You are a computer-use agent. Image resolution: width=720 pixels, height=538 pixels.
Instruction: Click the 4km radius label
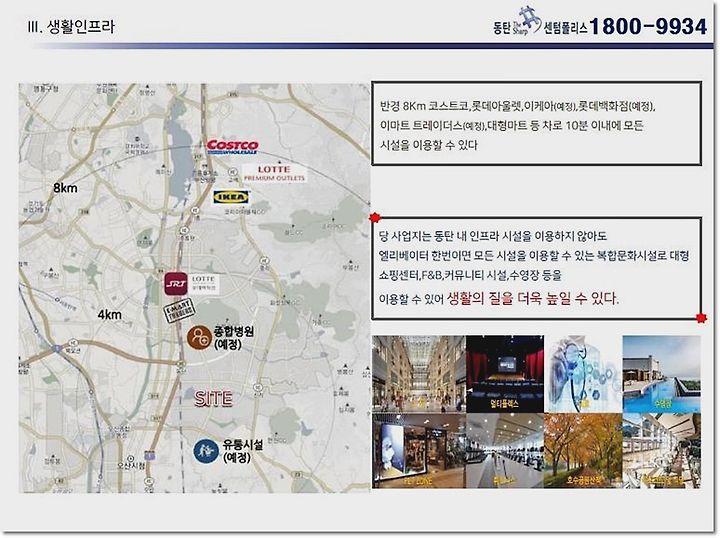pos(109,314)
